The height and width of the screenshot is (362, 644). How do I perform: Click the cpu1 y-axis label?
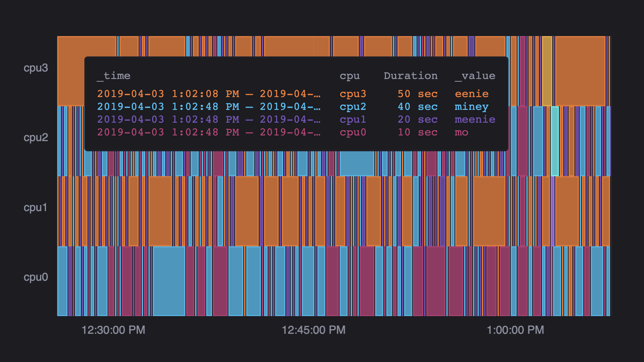coord(35,208)
